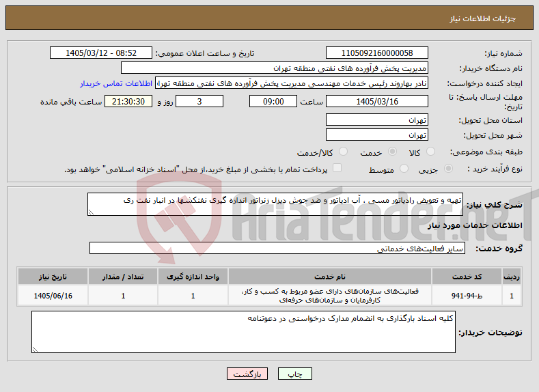
Task: Click the واحد اندازه گیری column header
Action: point(193,277)
